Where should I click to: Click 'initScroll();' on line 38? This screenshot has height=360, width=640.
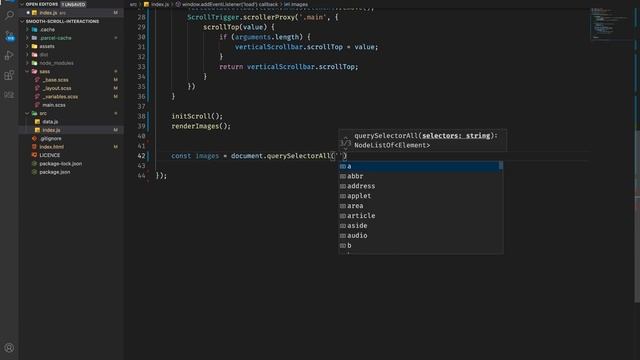point(197,116)
